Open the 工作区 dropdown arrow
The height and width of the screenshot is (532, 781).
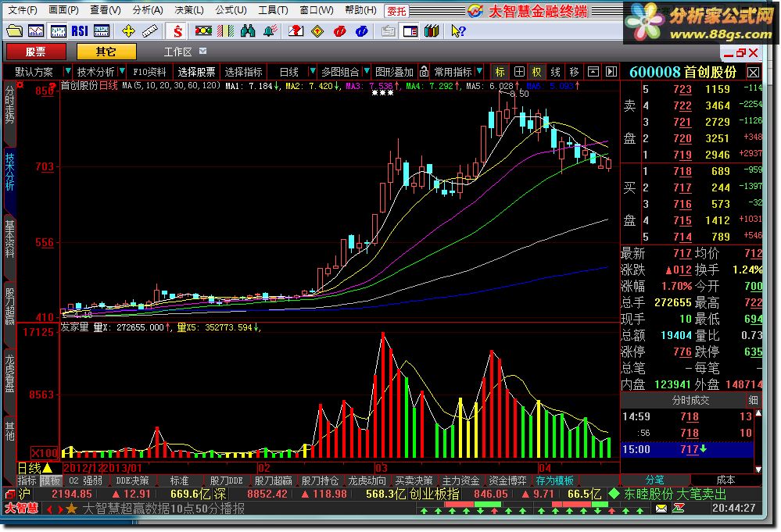coord(202,51)
